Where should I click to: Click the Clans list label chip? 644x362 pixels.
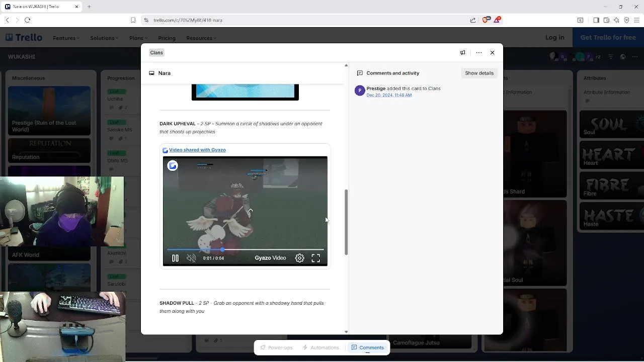[156, 52]
